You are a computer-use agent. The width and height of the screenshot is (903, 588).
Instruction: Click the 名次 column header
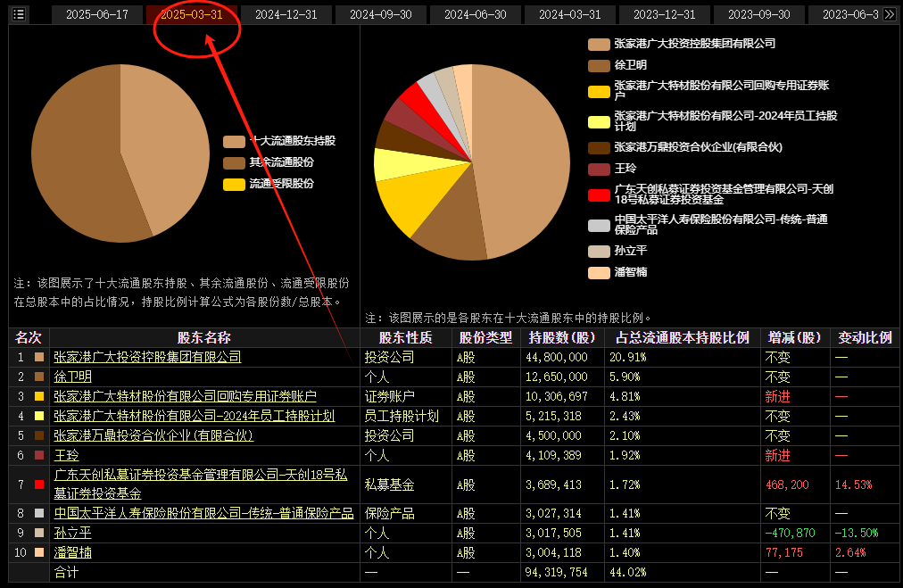[x=29, y=337]
